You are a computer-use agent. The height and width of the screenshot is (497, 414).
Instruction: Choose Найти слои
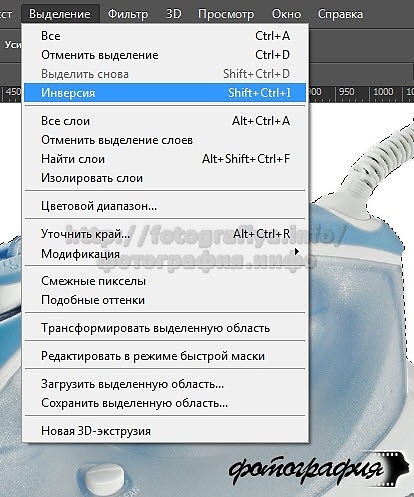tap(165, 159)
